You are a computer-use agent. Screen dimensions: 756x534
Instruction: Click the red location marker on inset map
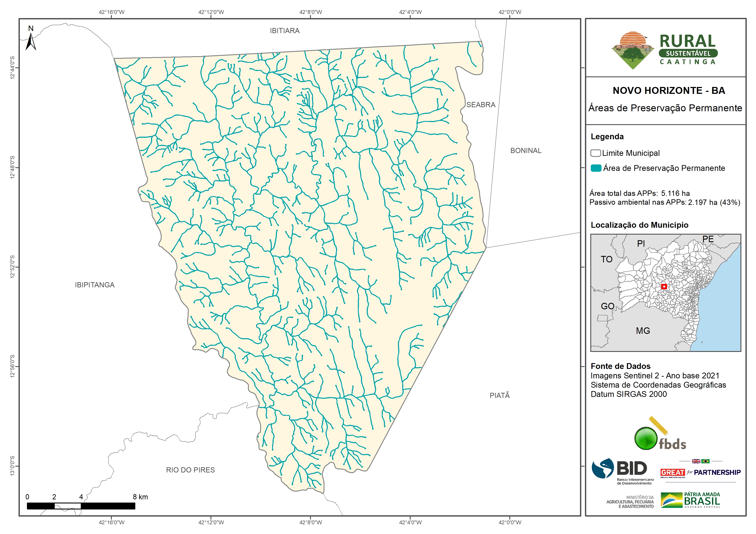click(664, 286)
